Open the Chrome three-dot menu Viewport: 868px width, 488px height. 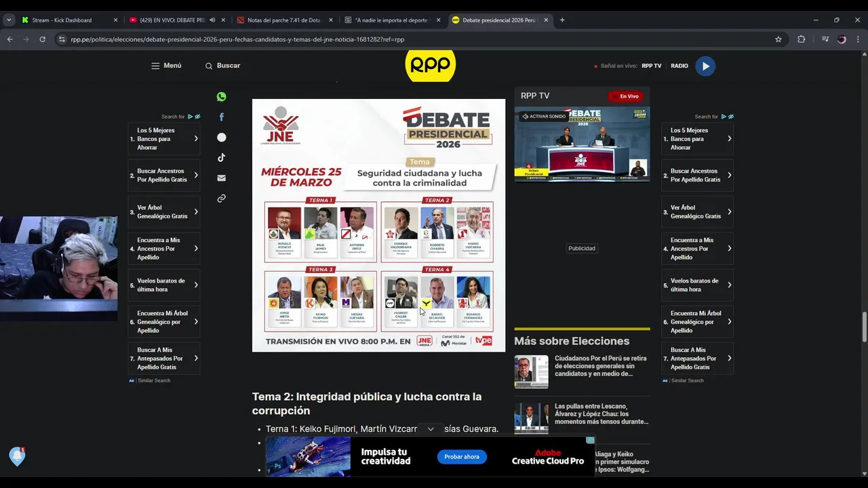click(859, 39)
